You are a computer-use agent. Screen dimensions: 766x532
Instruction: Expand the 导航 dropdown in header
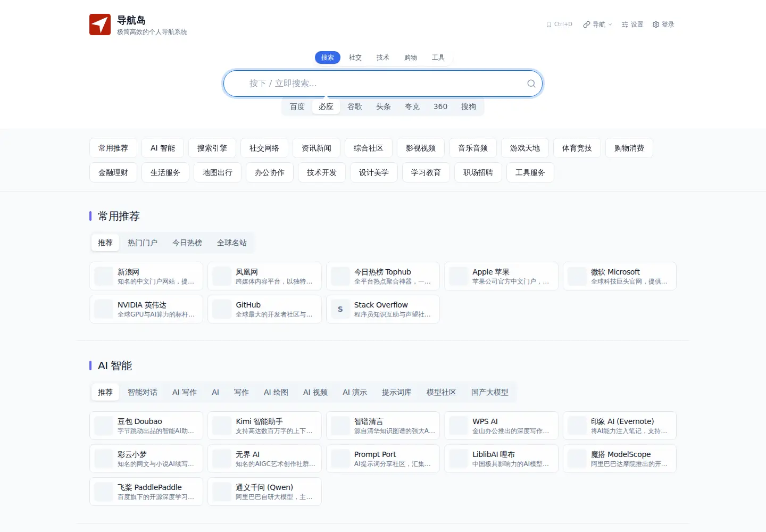click(597, 24)
